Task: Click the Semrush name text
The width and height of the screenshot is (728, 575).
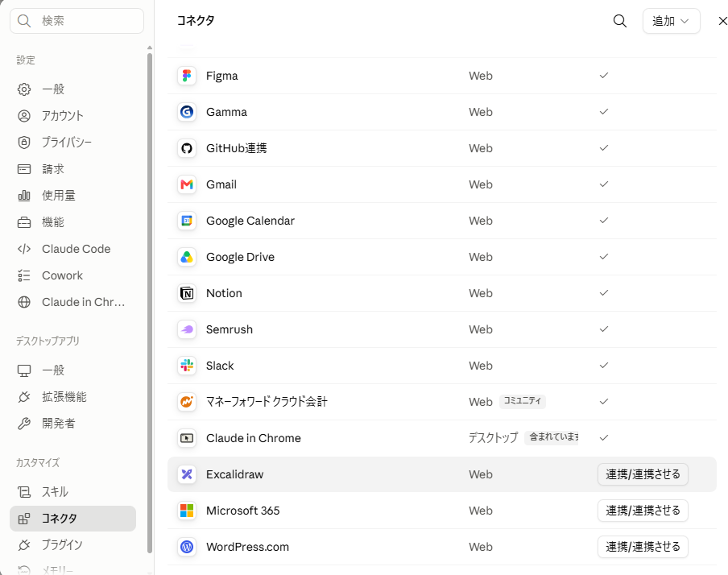Action: [x=230, y=329]
